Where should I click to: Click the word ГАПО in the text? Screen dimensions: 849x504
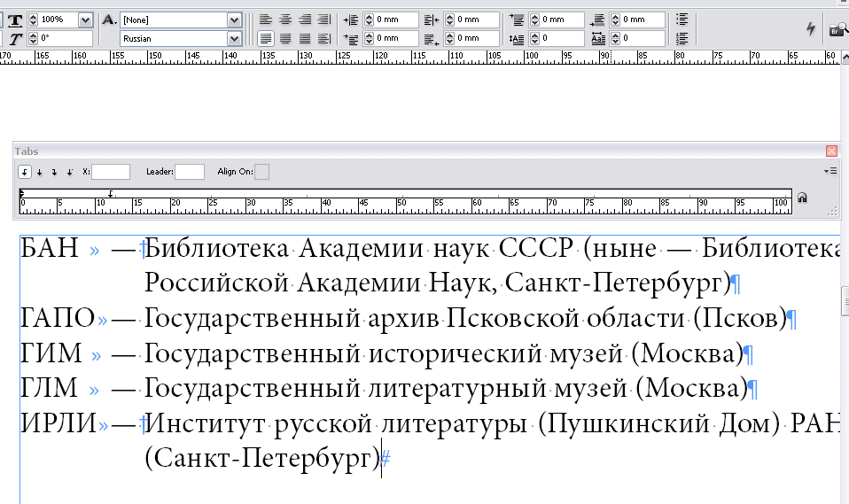58,318
